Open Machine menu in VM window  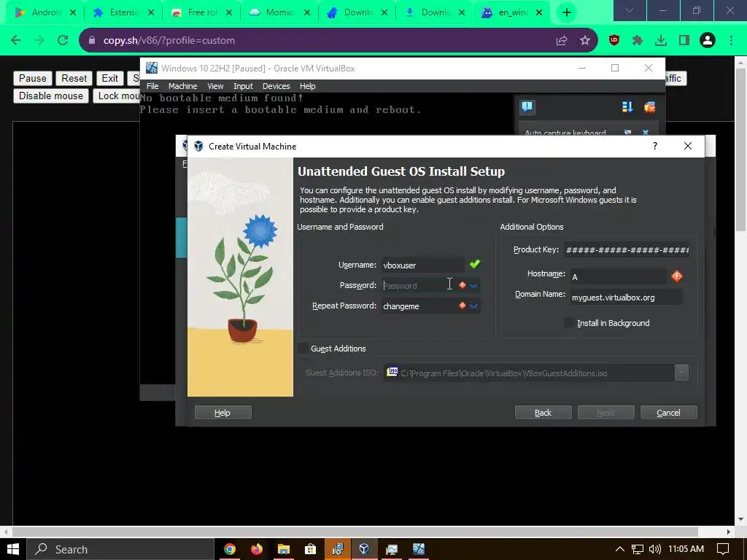[182, 86]
